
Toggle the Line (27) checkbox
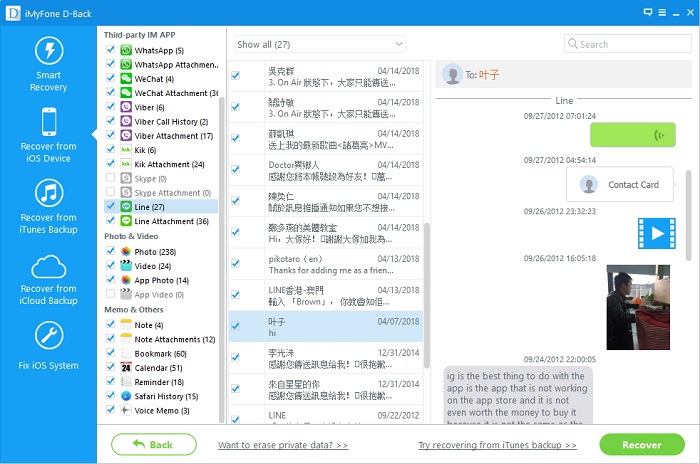(x=111, y=206)
